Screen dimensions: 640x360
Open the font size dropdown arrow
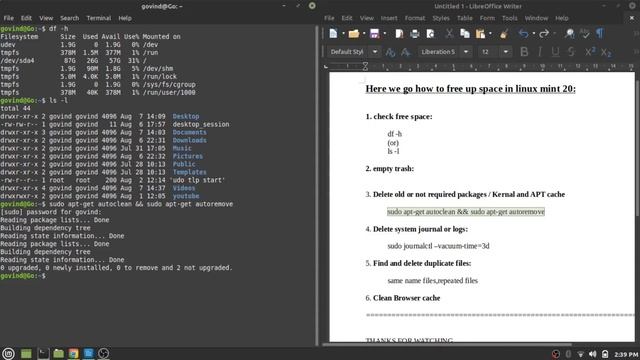(506, 52)
